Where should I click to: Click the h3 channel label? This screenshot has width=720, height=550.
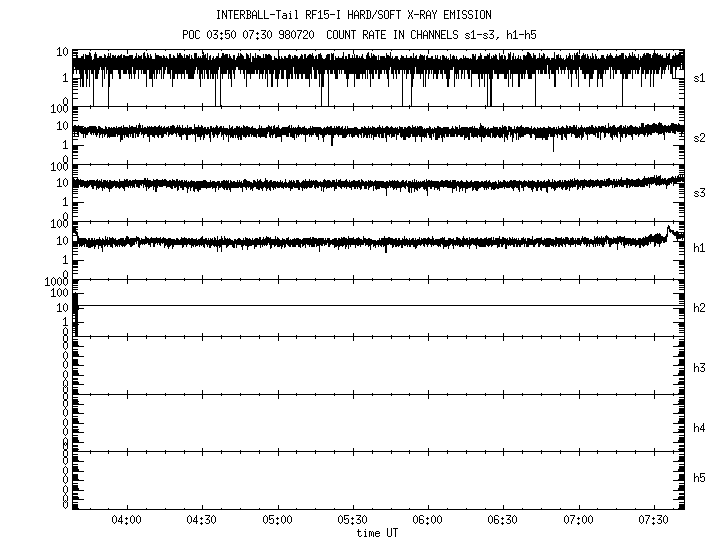[700, 368]
